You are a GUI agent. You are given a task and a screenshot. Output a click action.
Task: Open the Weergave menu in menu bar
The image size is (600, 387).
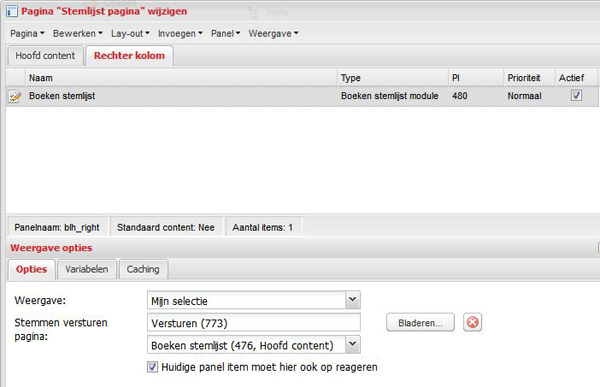click(273, 34)
